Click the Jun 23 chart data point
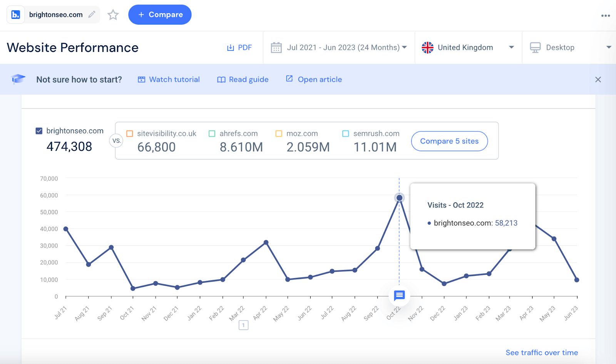This screenshot has width=616, height=364. [577, 280]
